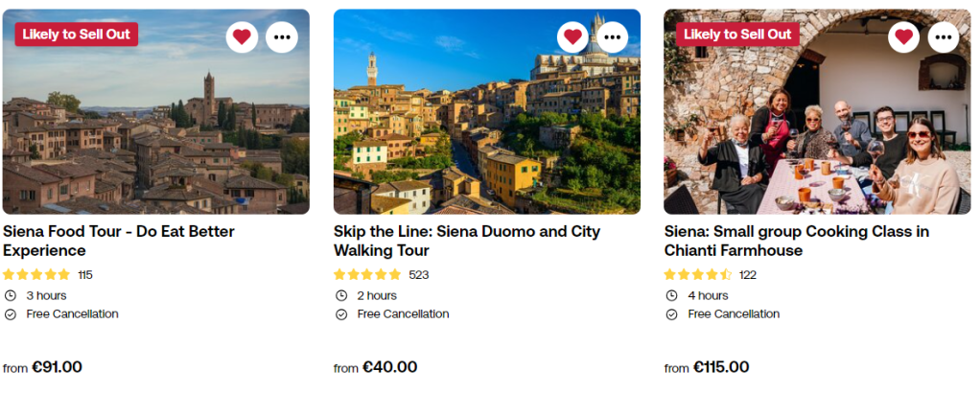Toggle wishlist heart on Siena Food Tour
The image size is (980, 394).
pos(242,37)
